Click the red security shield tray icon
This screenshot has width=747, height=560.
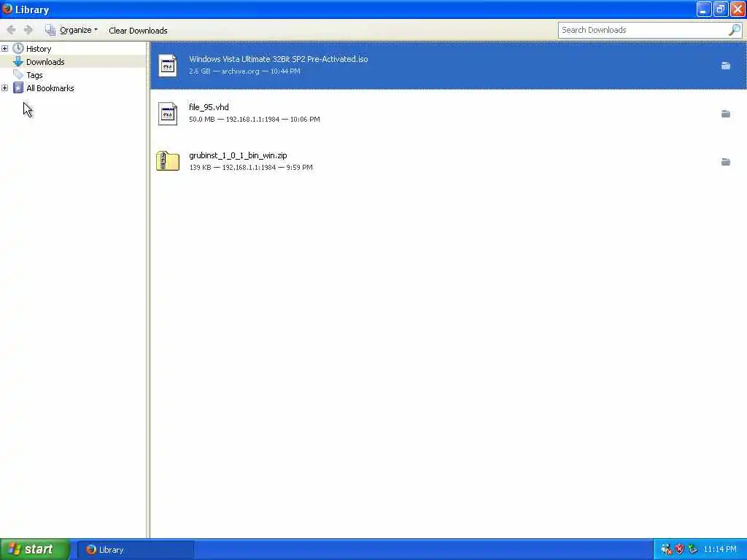[x=680, y=549]
